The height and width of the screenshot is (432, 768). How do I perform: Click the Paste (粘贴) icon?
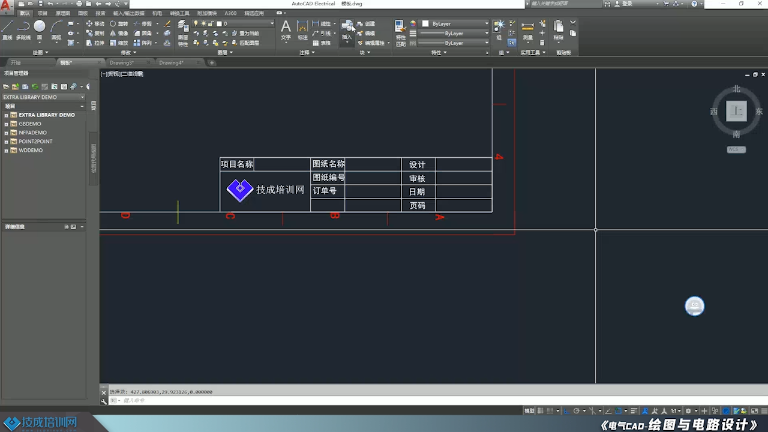558,30
